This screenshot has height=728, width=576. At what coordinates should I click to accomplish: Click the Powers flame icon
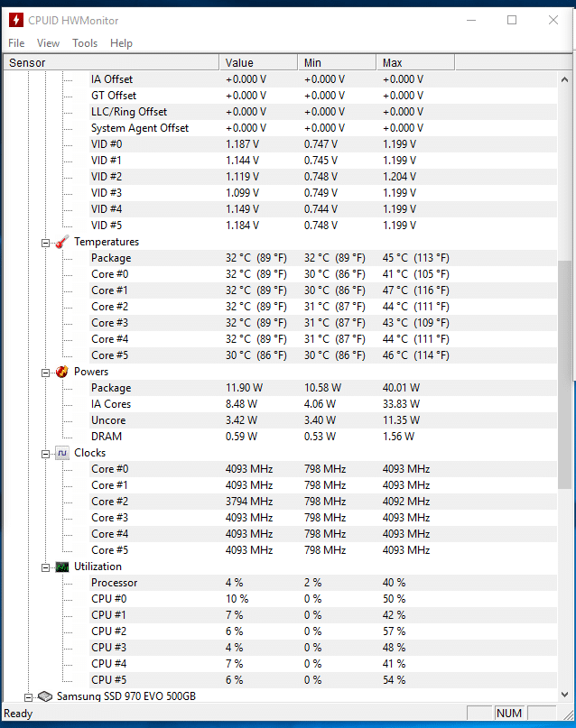tap(60, 372)
